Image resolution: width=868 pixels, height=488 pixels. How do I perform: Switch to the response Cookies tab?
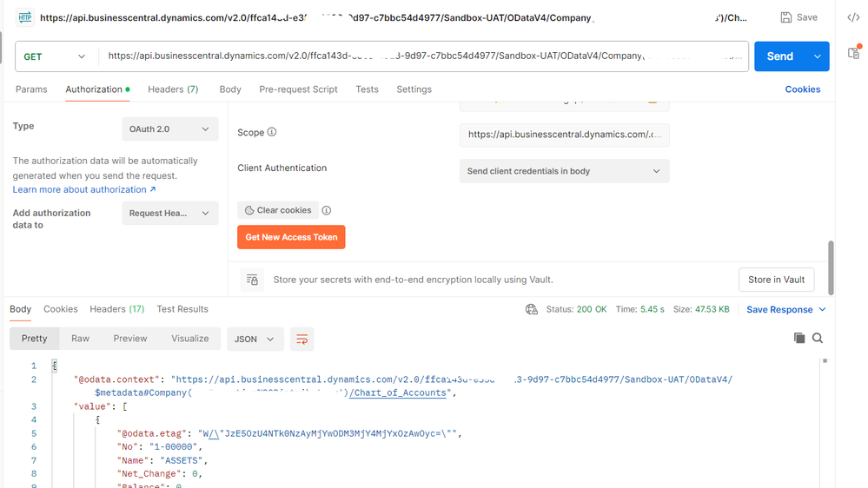click(x=61, y=309)
